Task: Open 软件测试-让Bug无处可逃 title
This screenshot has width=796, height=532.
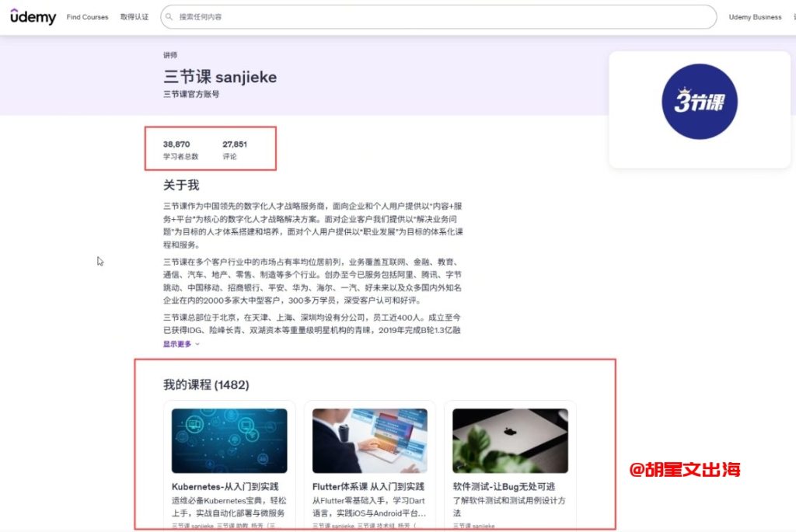Action: point(504,486)
